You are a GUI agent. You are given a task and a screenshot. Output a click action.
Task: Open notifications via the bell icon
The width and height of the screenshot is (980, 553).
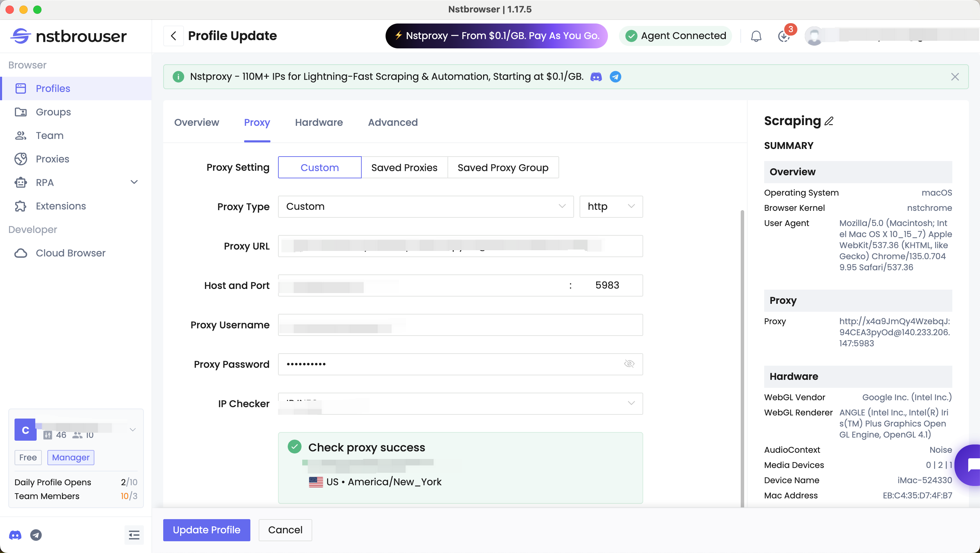point(756,36)
